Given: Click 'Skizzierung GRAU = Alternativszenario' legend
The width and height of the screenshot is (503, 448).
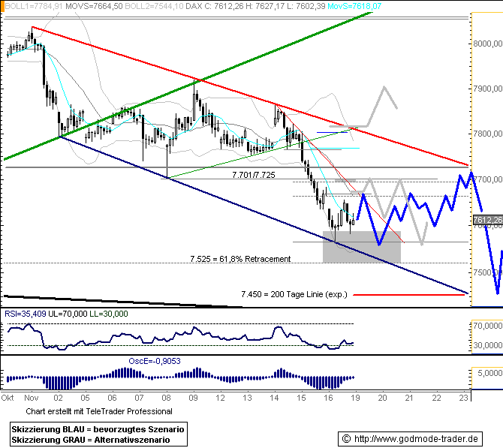Looking at the screenshot, I should (91, 440).
